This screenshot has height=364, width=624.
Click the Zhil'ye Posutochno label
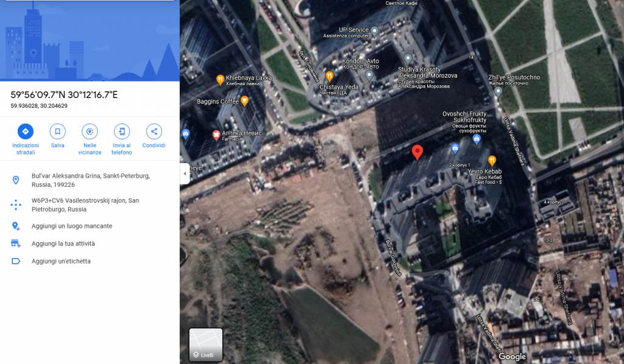pyautogui.click(x=514, y=77)
